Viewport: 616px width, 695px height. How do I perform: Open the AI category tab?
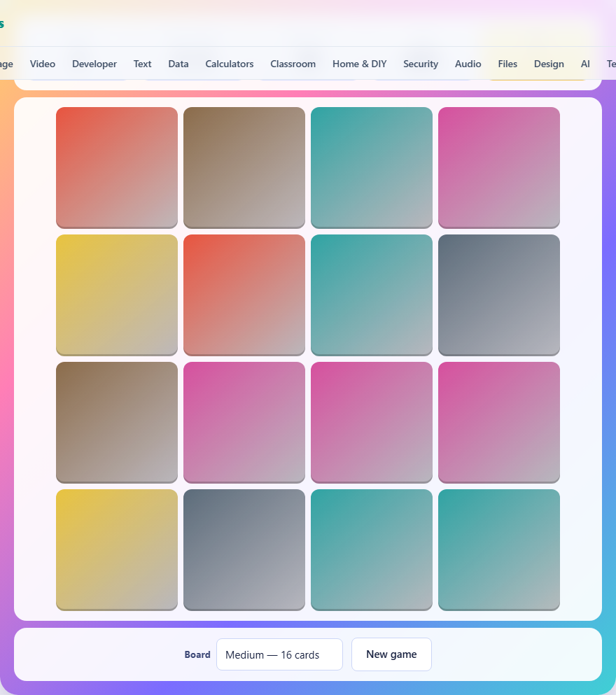click(x=585, y=64)
